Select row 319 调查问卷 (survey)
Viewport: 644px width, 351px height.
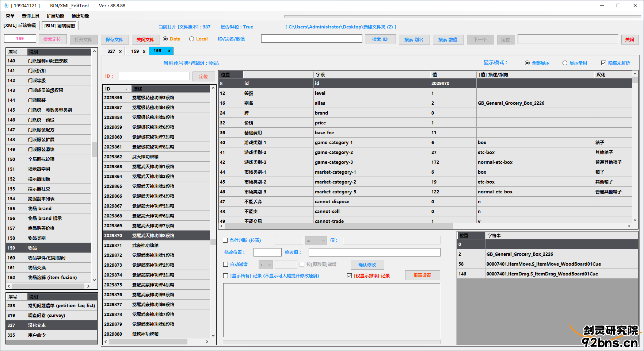click(52, 316)
